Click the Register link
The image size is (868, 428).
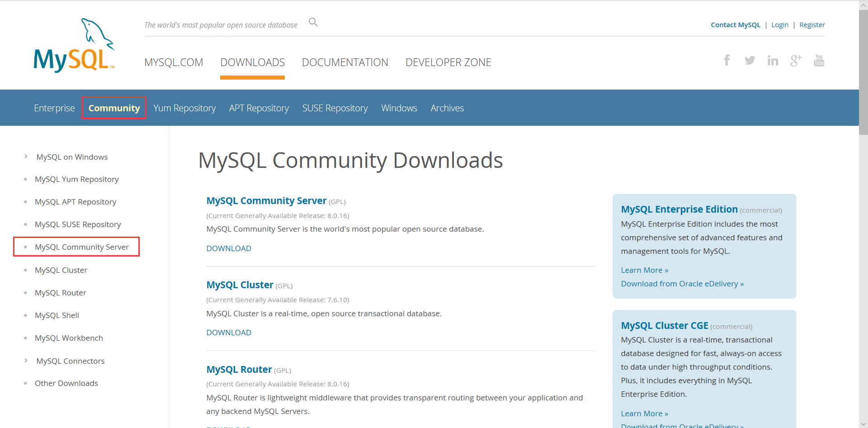click(x=812, y=25)
